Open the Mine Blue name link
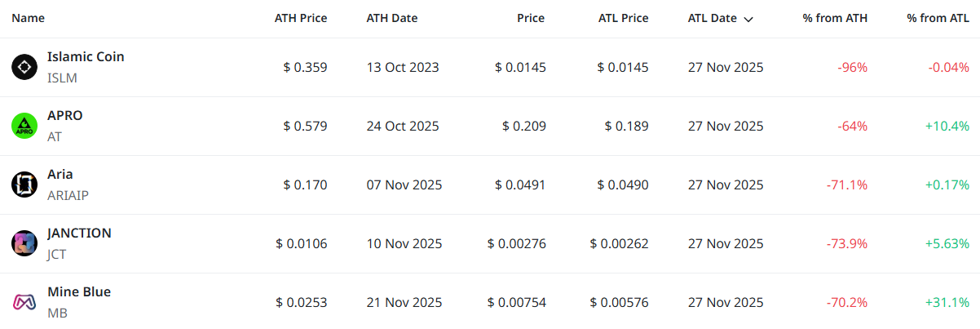The width and height of the screenshot is (980, 329). tap(79, 292)
